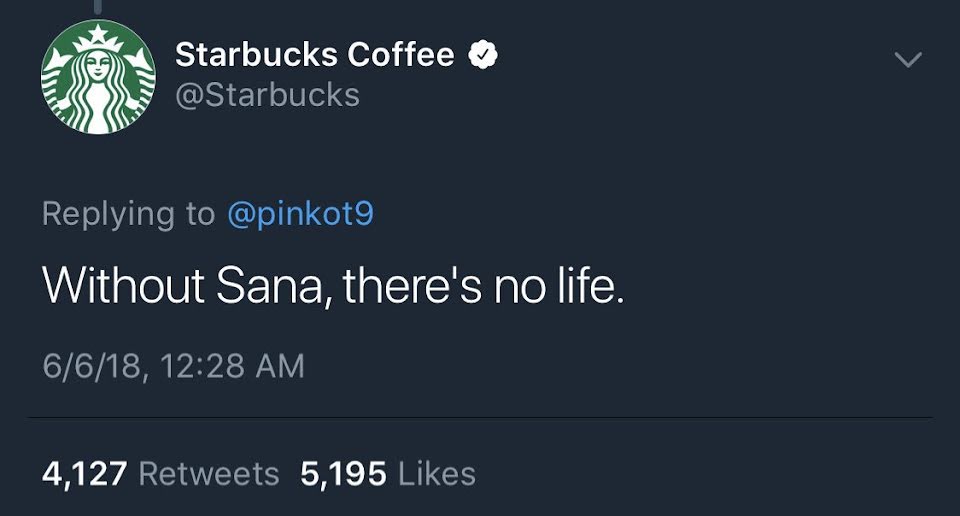Open the Likes label list

pyautogui.click(x=437, y=473)
